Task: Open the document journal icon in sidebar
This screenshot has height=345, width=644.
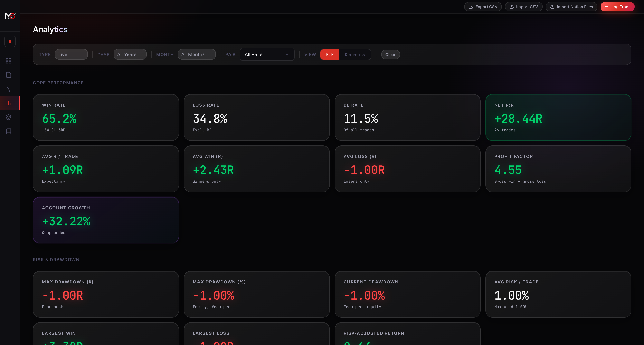Action: point(9,75)
